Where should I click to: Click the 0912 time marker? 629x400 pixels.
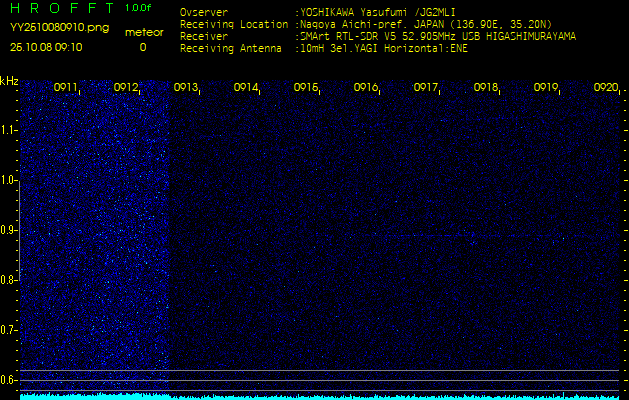coord(126,87)
